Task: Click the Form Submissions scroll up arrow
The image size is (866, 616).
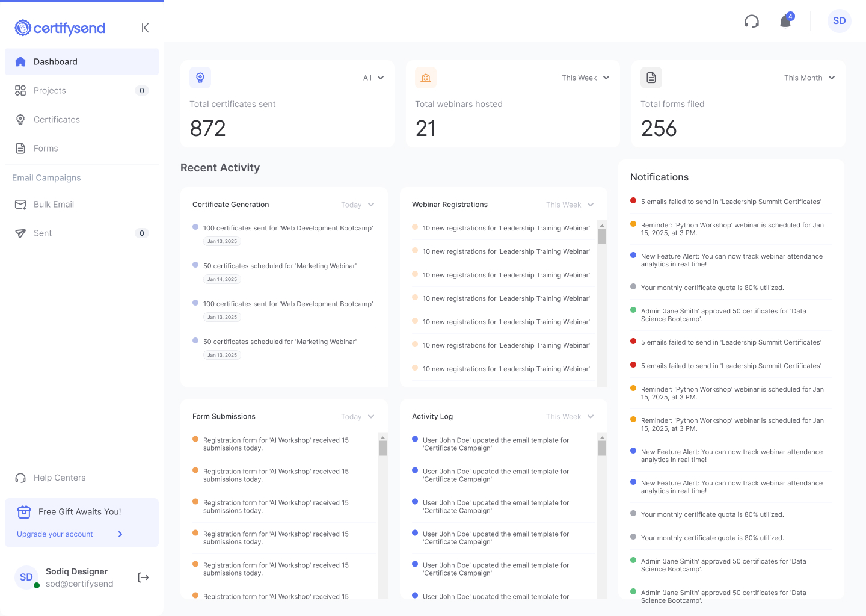Action: pos(382,437)
